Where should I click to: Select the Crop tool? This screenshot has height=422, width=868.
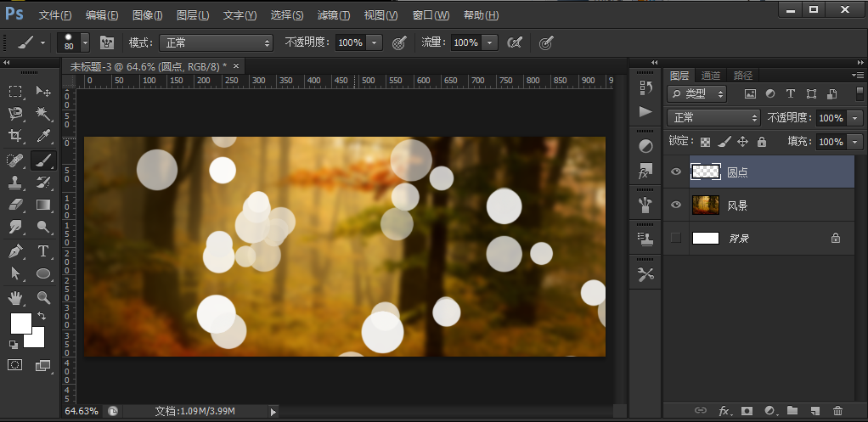click(x=15, y=136)
